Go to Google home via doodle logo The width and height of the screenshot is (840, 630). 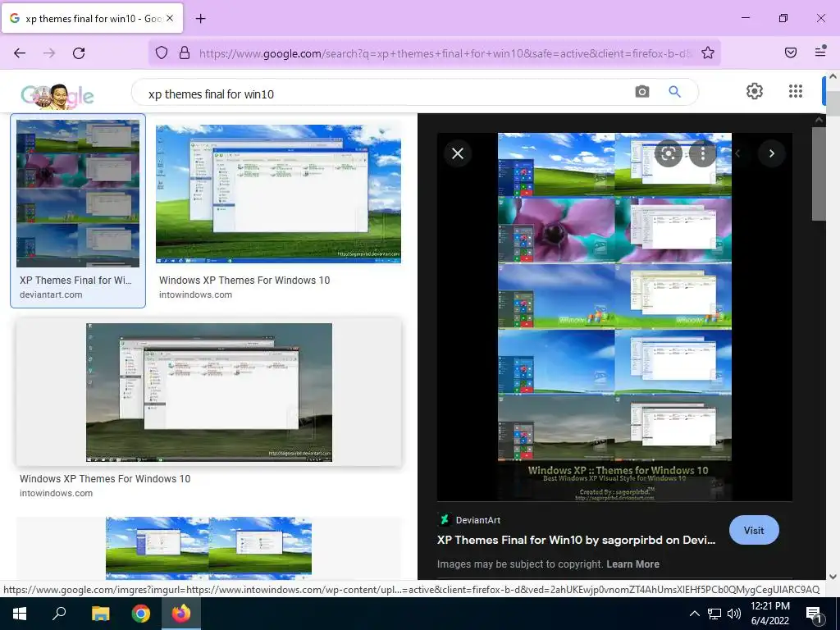(57, 97)
